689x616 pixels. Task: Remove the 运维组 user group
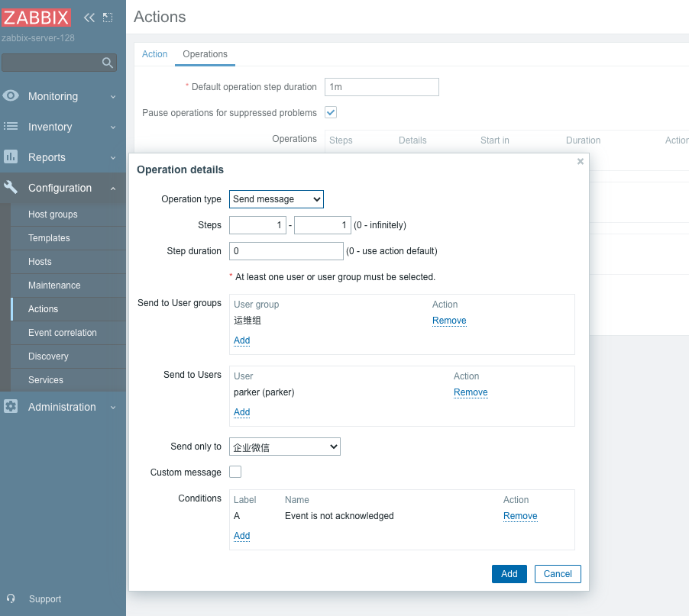(x=449, y=321)
